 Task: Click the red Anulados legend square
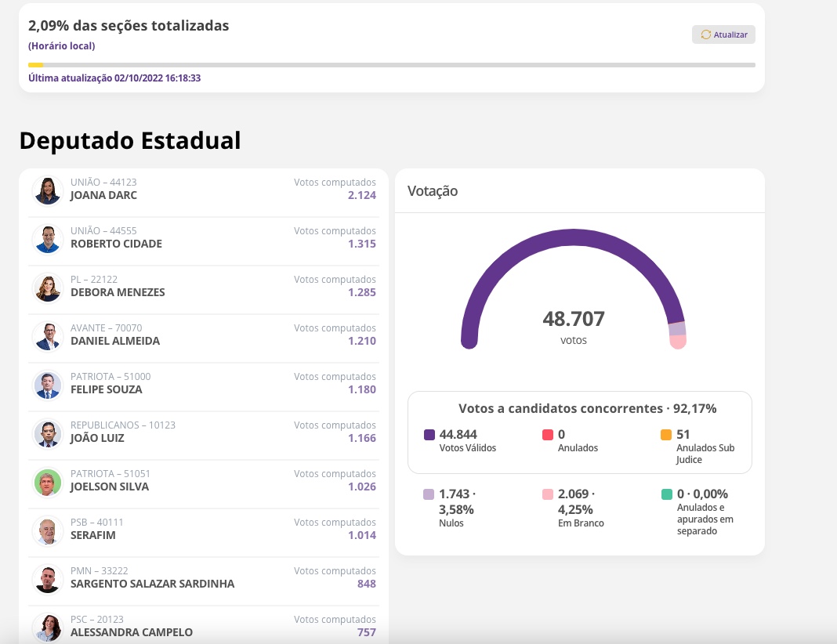pyautogui.click(x=548, y=435)
